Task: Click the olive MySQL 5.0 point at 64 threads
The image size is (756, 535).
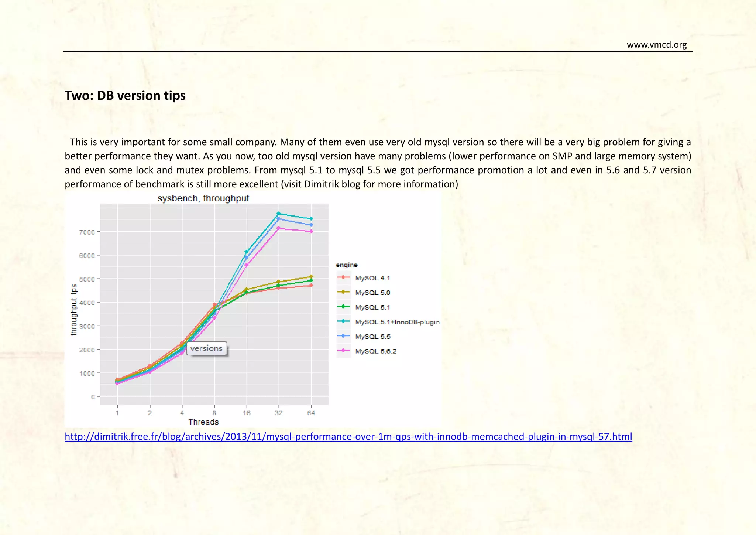Action: click(311, 276)
